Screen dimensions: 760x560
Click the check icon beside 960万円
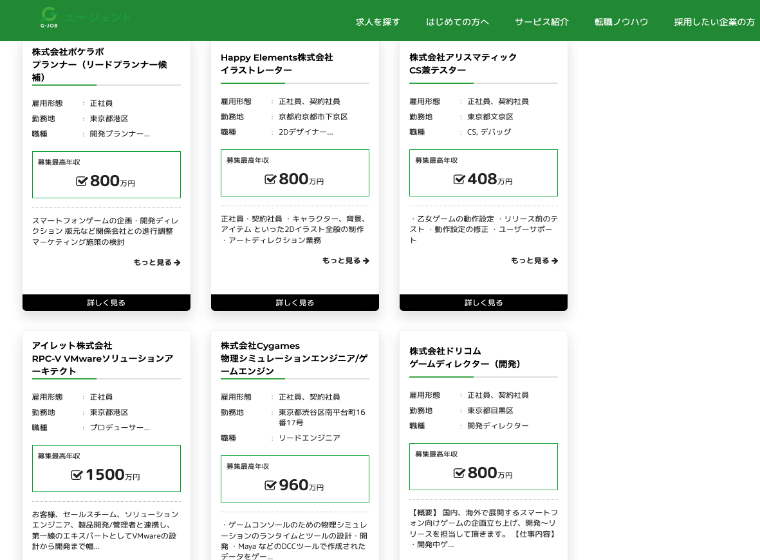click(x=270, y=485)
